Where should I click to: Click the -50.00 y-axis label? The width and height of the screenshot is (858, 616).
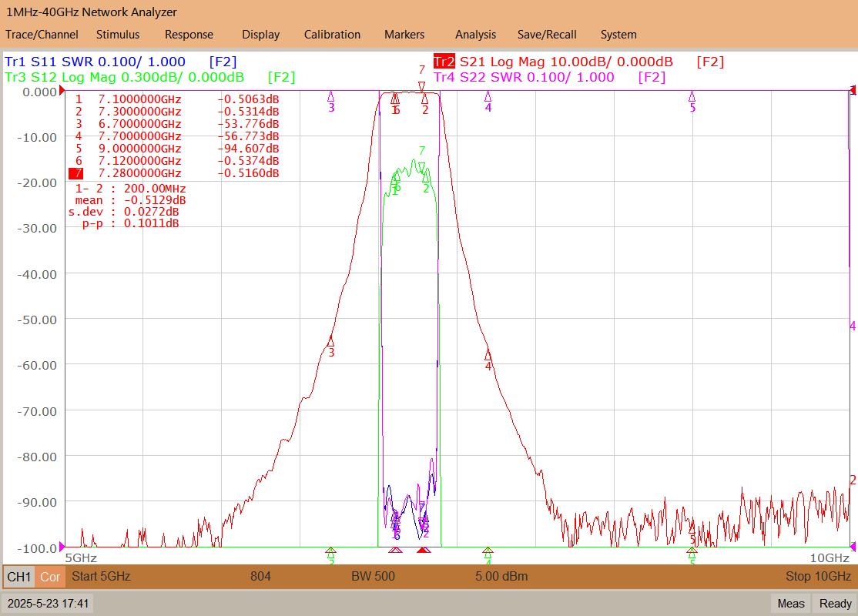(37, 320)
